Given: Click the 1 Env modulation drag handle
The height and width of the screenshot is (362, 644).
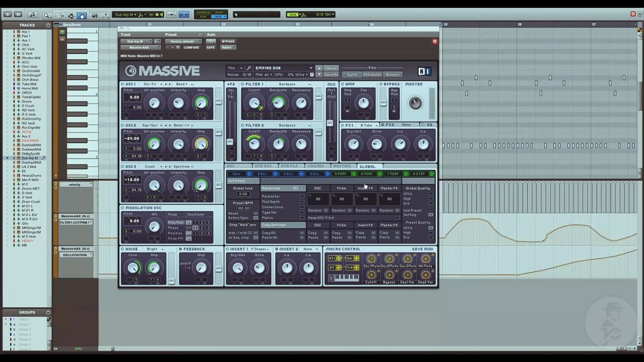Looking at the screenshot, I should pos(249,174).
